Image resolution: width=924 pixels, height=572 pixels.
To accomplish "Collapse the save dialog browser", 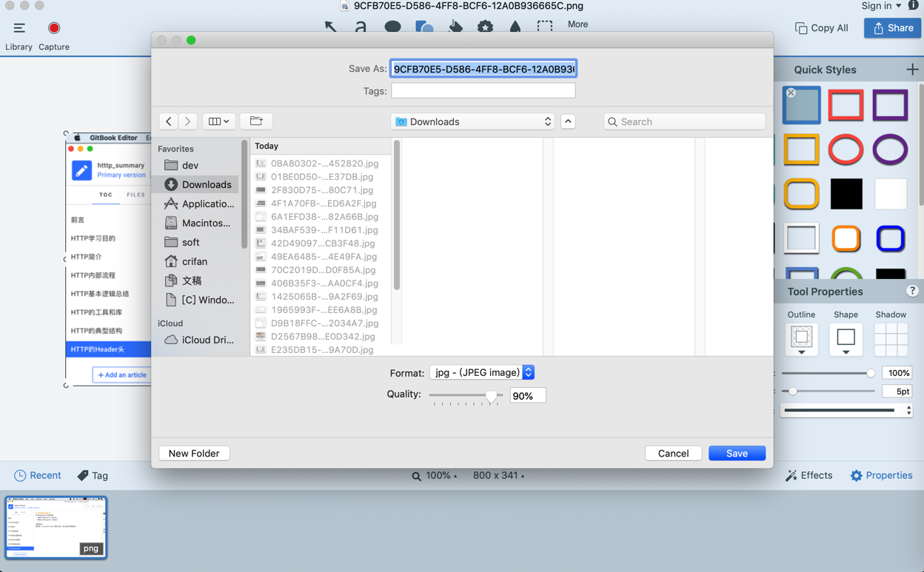I will (x=568, y=121).
